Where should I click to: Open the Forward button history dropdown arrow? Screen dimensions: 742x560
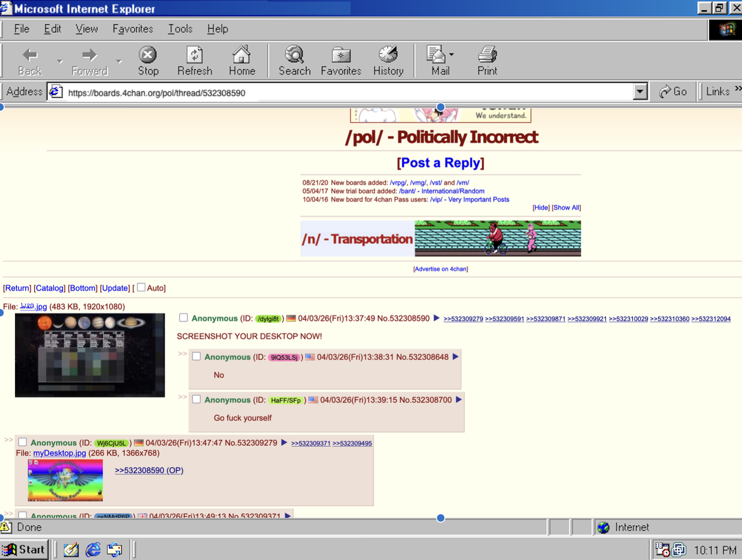coord(119,61)
